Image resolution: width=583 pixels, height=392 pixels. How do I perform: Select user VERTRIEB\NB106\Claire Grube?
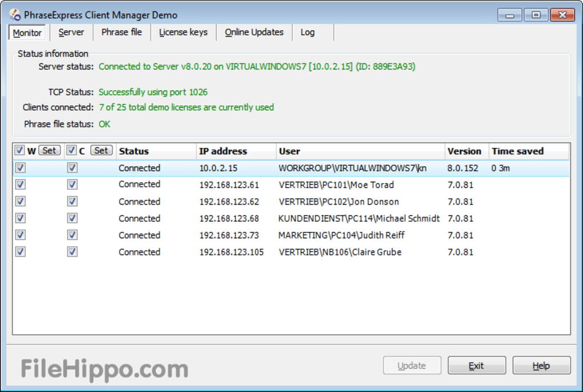tap(340, 252)
